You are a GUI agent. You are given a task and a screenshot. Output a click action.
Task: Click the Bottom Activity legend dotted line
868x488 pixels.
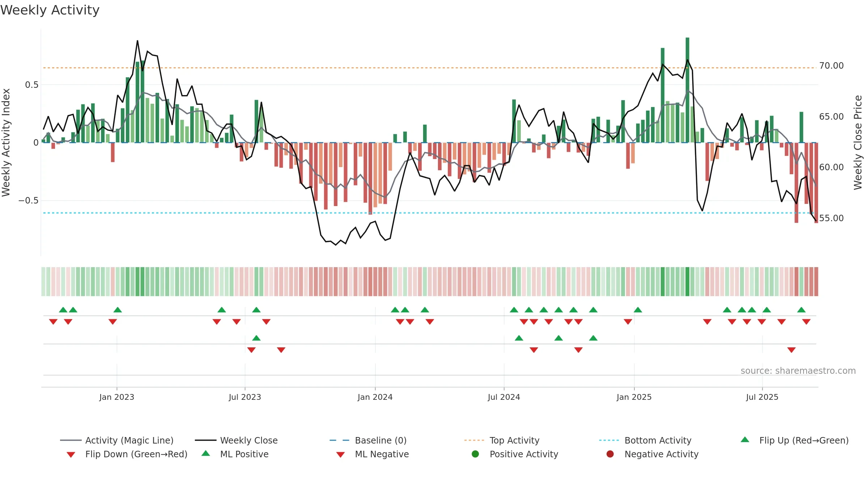pyautogui.click(x=609, y=440)
